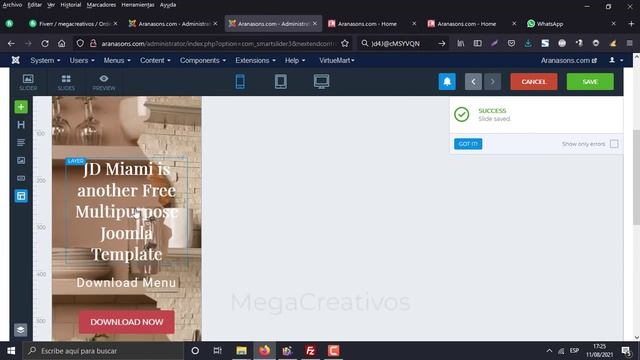
Task: Show hidden system tray icons
Action: [549, 351]
